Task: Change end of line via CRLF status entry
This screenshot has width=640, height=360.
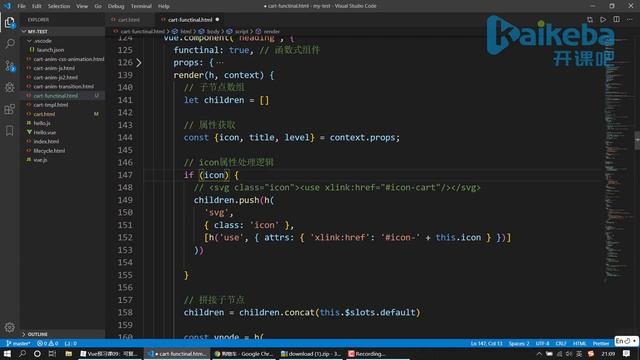Action: pos(560,344)
